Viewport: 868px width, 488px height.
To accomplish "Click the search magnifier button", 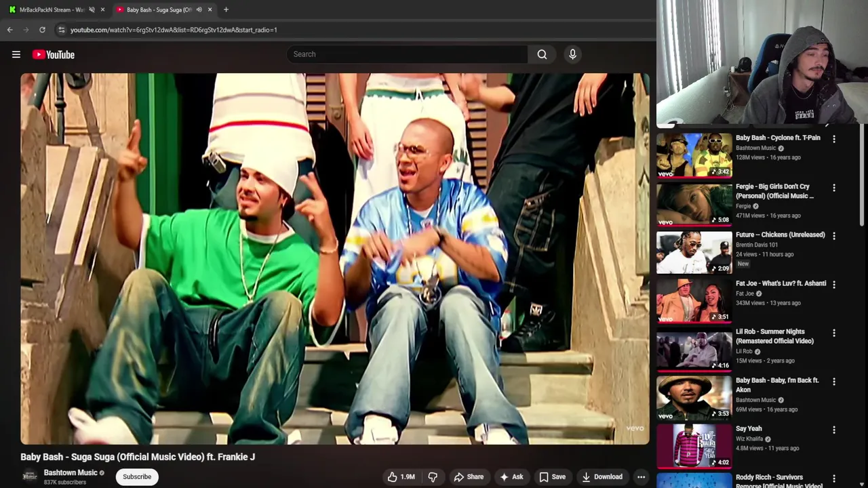I will tap(542, 54).
